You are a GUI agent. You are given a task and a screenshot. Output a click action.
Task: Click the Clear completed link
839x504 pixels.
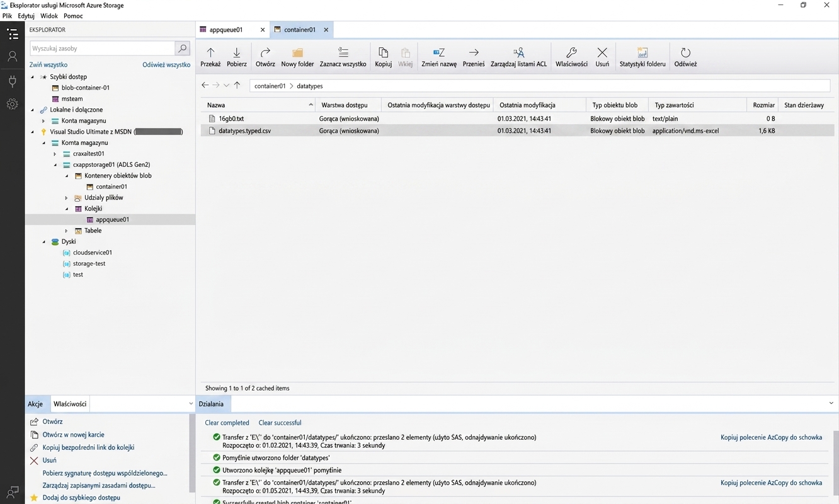click(227, 423)
